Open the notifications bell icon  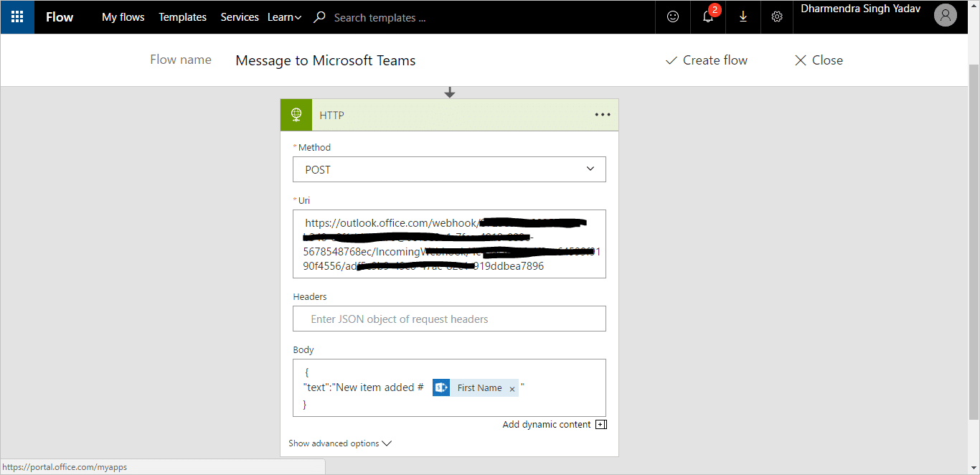(708, 17)
